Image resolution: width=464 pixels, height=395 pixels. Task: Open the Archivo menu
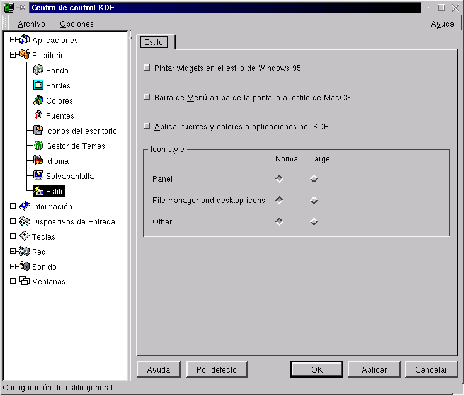tap(31, 24)
